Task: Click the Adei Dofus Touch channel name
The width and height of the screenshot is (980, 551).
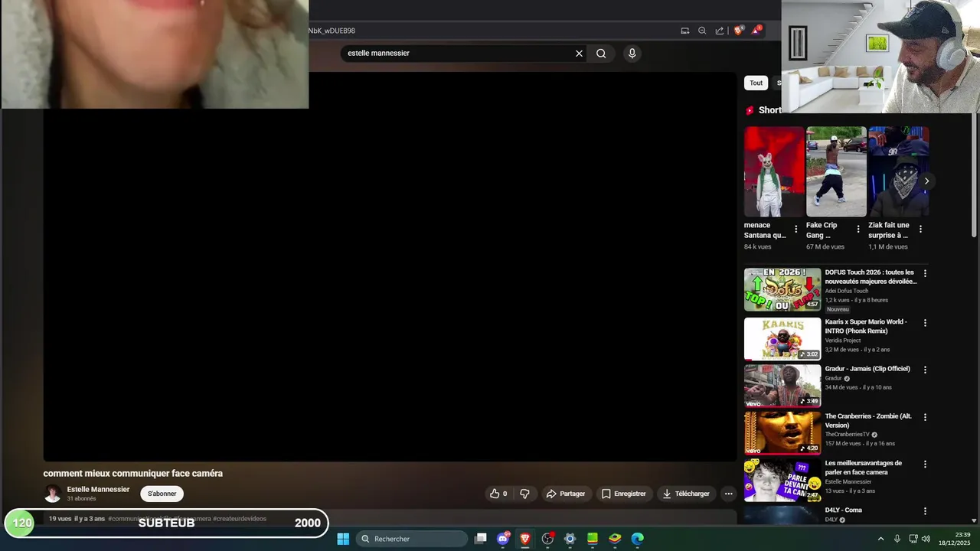Action: (846, 291)
